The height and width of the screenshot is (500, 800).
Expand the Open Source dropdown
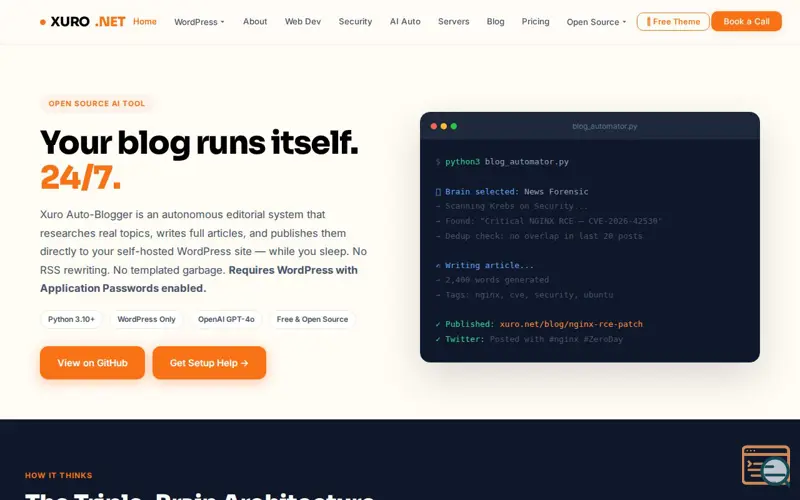pyautogui.click(x=596, y=22)
